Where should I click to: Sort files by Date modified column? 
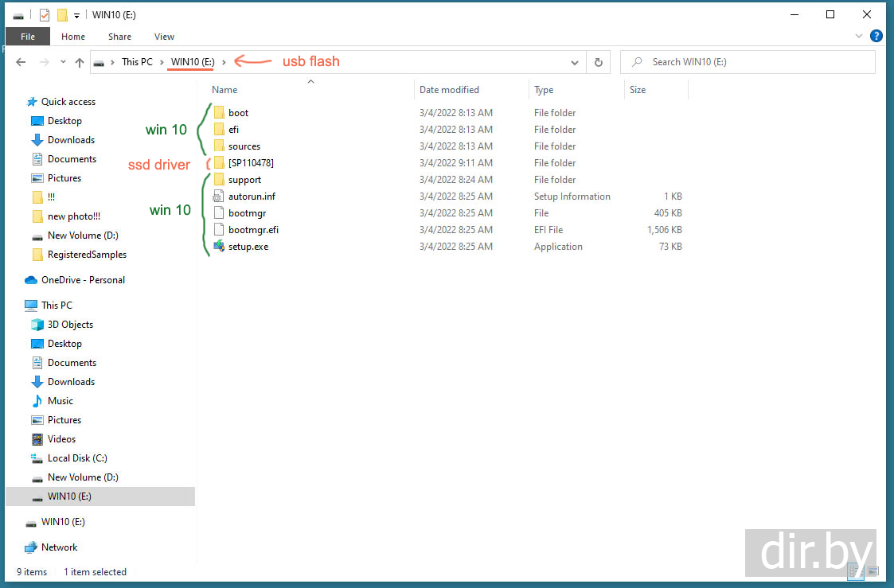[449, 90]
